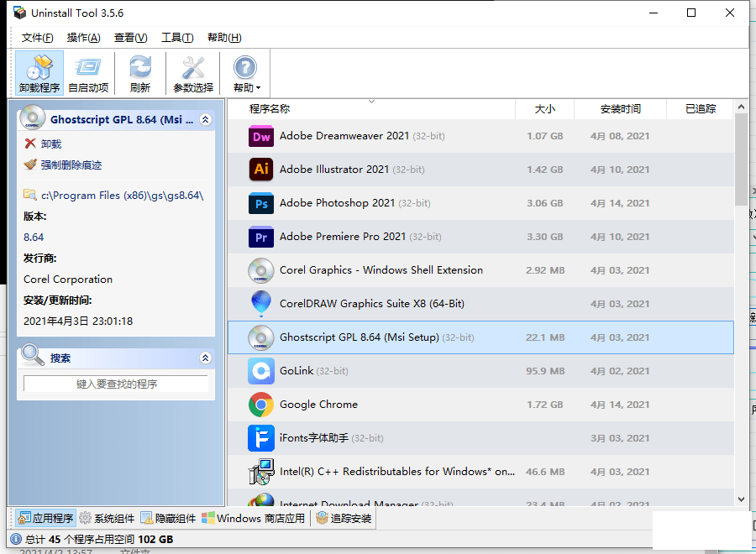Click the vertical scrollbar thumb
756x554 pixels.
pos(741,160)
